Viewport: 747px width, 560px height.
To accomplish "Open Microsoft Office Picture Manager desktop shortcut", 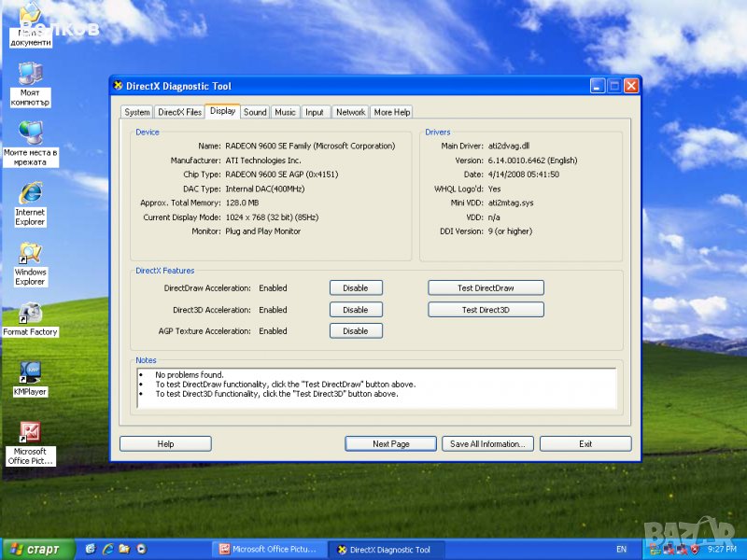I will pyautogui.click(x=30, y=433).
